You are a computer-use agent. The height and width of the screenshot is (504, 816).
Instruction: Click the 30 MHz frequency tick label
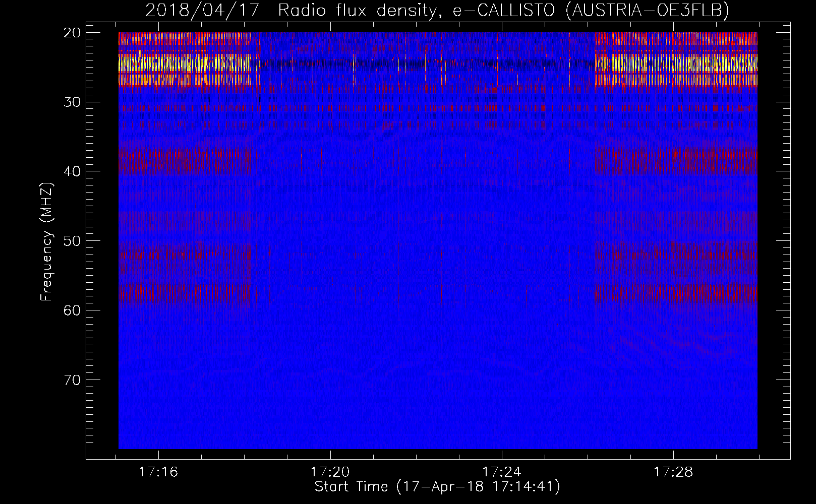point(73,102)
